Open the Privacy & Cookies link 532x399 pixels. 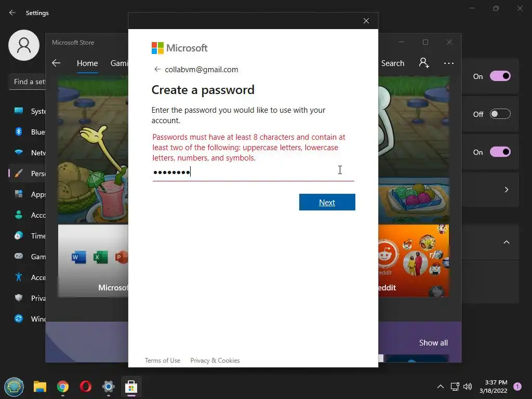[x=215, y=361]
